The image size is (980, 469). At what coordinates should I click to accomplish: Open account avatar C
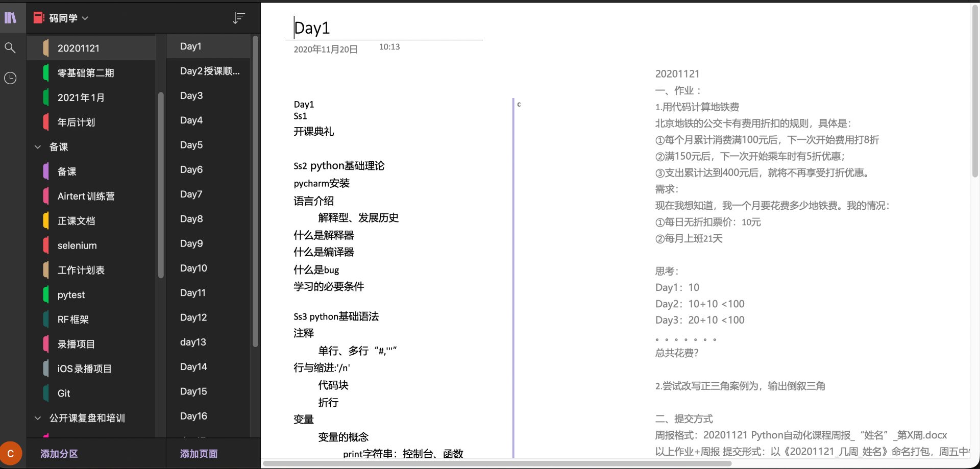click(11, 453)
